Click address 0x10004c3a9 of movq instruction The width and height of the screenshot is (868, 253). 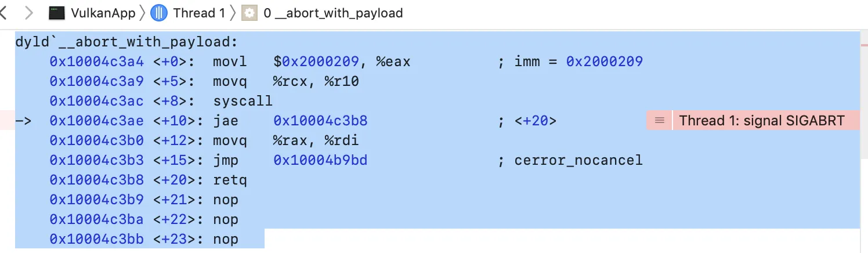click(97, 81)
